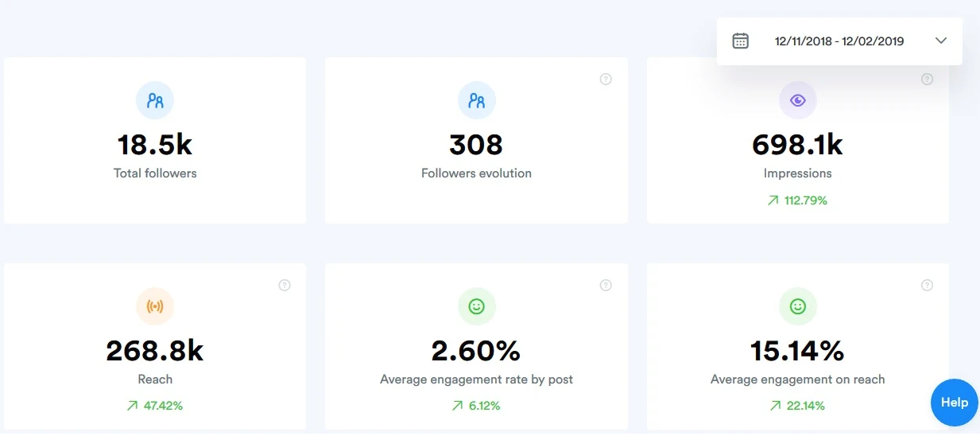
Task: Select the 18.5k Total followers value
Action: coord(155,145)
